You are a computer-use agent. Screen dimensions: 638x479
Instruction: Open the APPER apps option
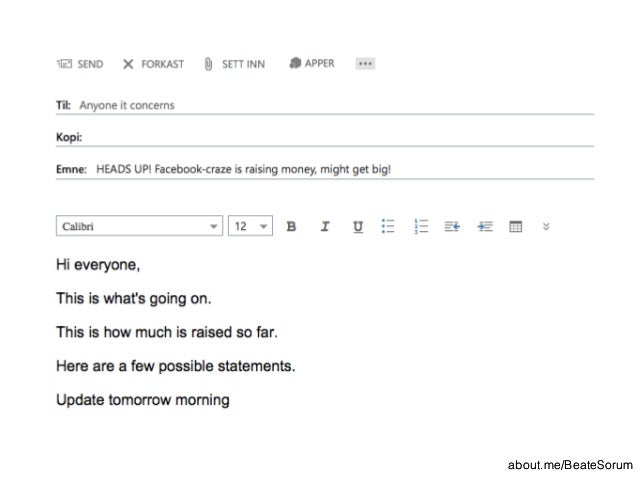312,63
